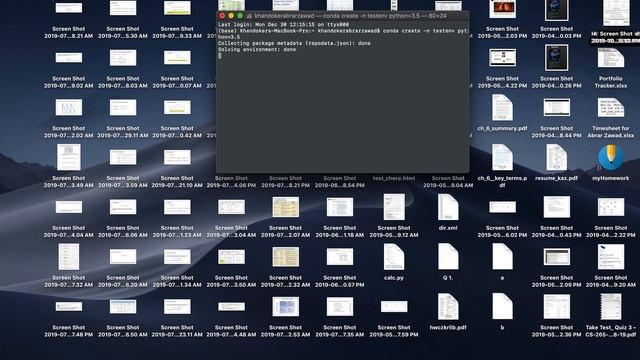Select Screen Shot 2019-07...29.11 AM
The image size is (640, 360).
(x=123, y=108)
